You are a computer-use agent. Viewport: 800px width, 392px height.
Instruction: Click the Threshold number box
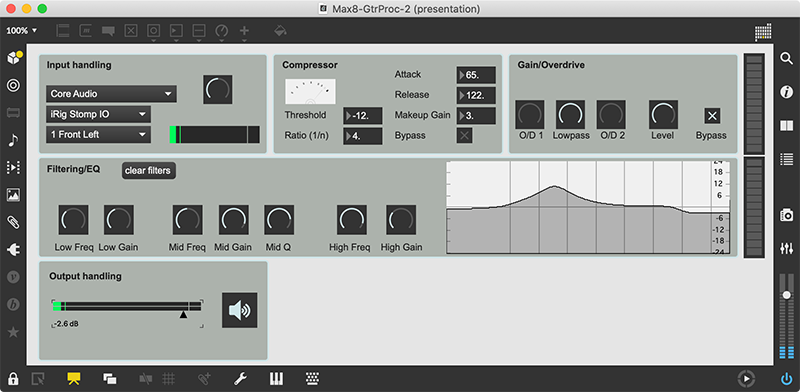(363, 116)
